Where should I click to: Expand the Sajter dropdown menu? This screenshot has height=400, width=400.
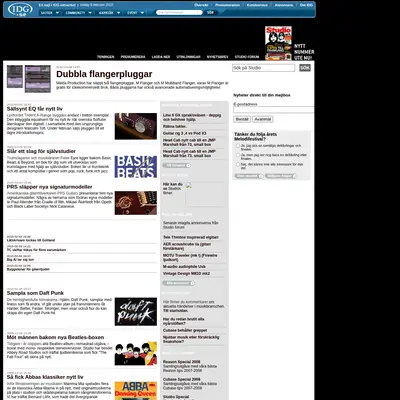coord(50,13)
